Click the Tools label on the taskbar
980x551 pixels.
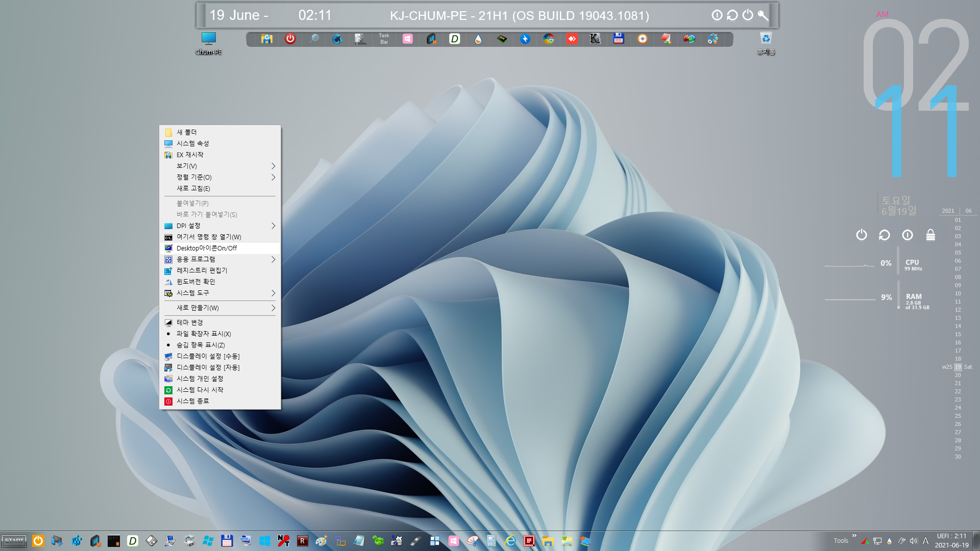(x=841, y=541)
